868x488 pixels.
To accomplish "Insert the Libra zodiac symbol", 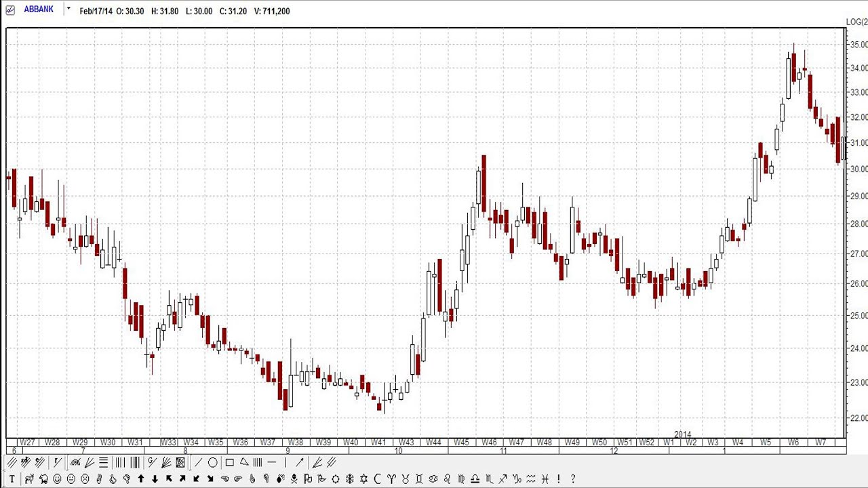I will click(475, 479).
